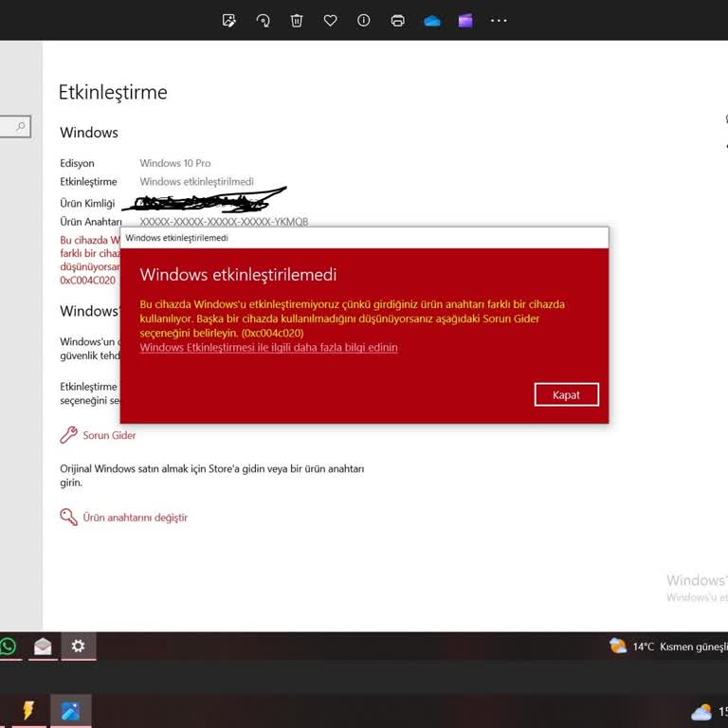Click the wrench icon beside Sorun Gider
Viewport: 728px width, 728px height.
[x=68, y=435]
